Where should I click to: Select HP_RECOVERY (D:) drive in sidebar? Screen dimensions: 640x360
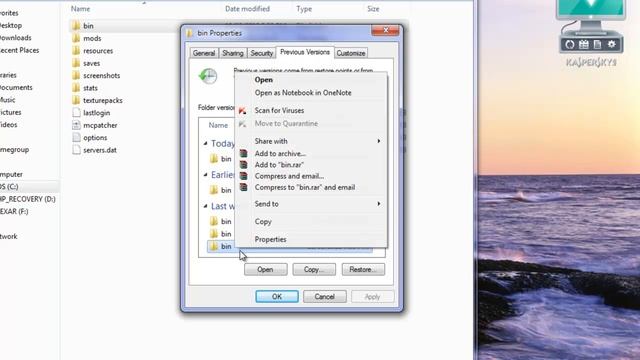pyautogui.click(x=28, y=199)
